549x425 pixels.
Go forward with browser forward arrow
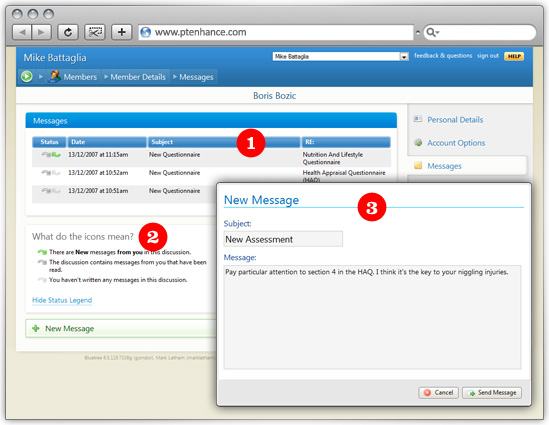(x=41, y=33)
